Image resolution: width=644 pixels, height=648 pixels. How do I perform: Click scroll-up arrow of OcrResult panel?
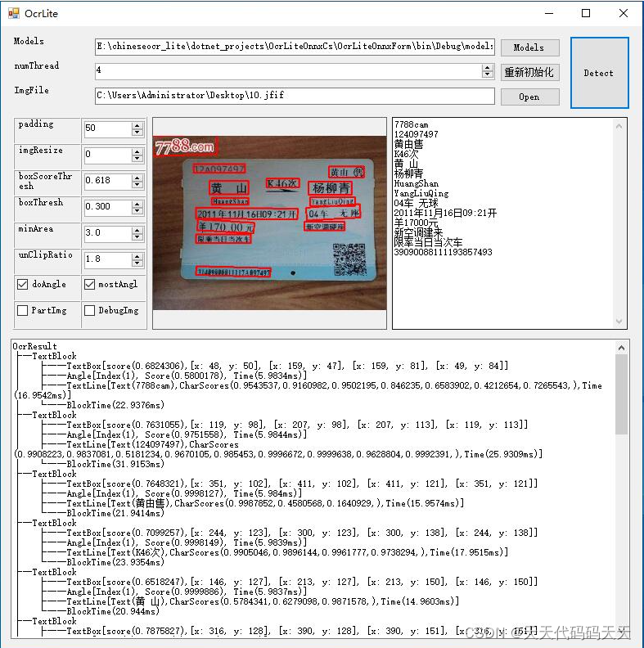[x=621, y=348]
